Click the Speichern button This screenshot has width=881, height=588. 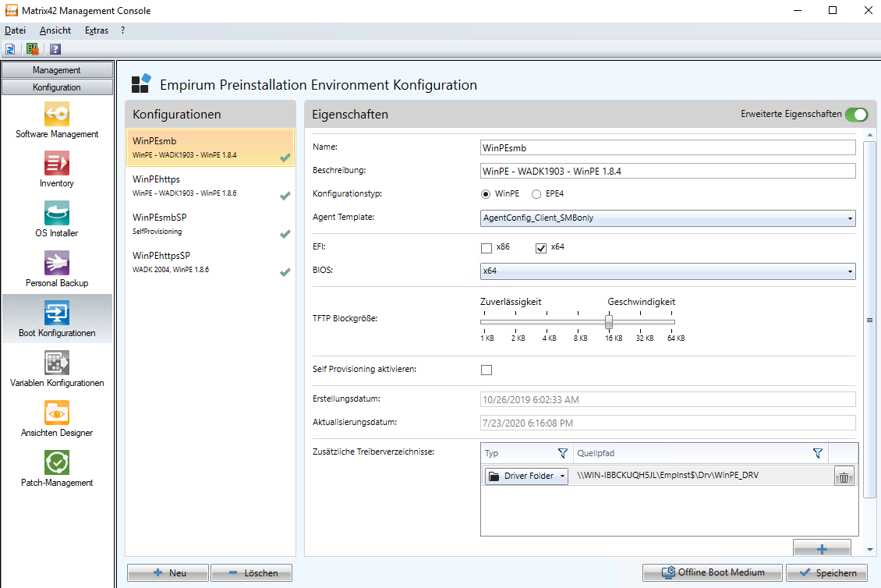click(827, 573)
